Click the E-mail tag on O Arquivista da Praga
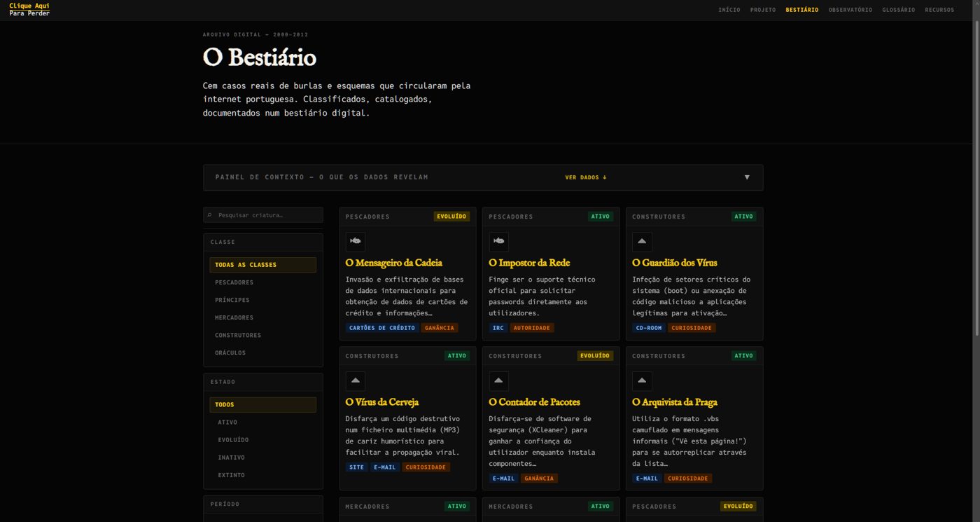Screen dimensions: 980x522 (x=647, y=479)
